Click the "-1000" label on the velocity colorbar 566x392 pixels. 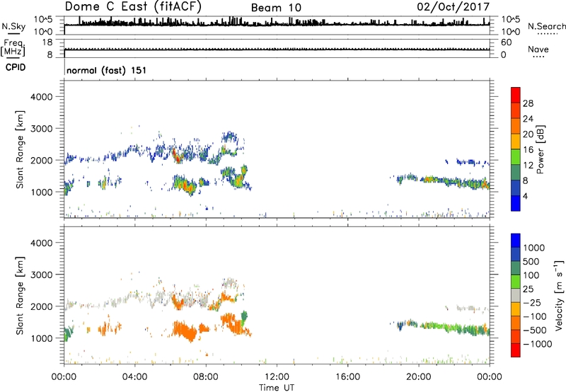tap(537, 344)
